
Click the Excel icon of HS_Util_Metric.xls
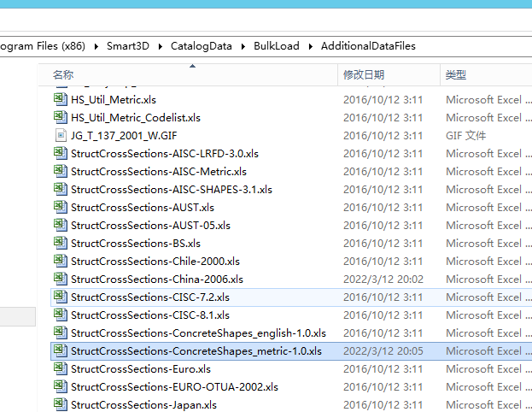(61, 99)
